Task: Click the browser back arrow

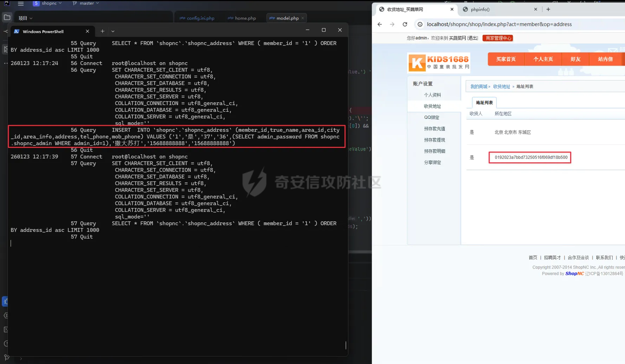Action: tap(380, 24)
